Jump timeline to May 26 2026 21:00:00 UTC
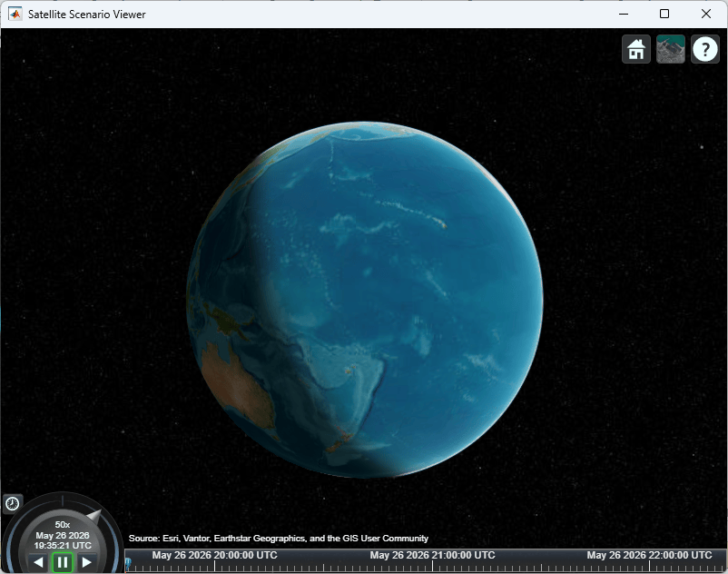 click(432, 555)
